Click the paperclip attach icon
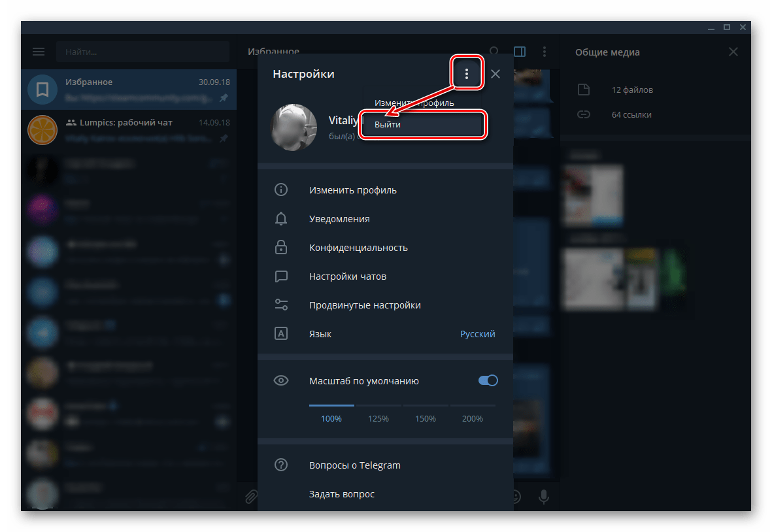 coord(251,497)
